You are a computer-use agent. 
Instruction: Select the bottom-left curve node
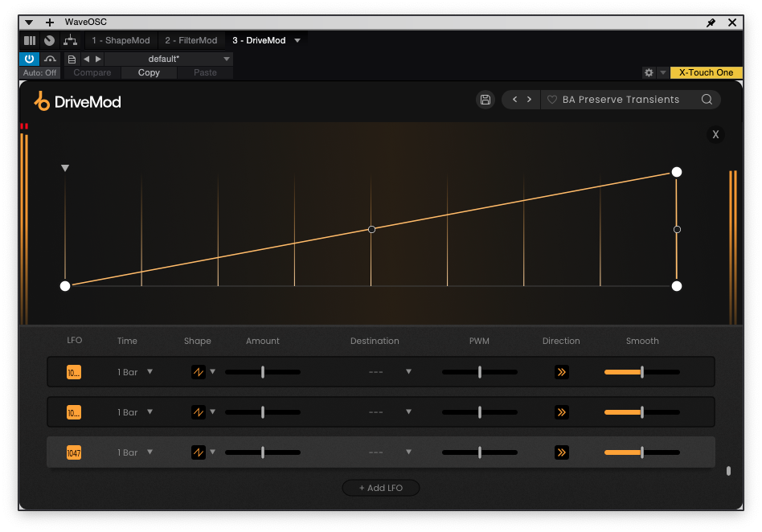pyautogui.click(x=65, y=286)
